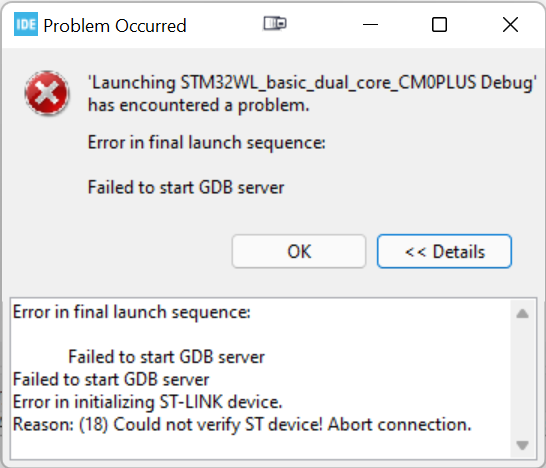This screenshot has width=546, height=468.
Task: Click 'Error in final launch sequence:' upper message text
Action: pos(206,143)
